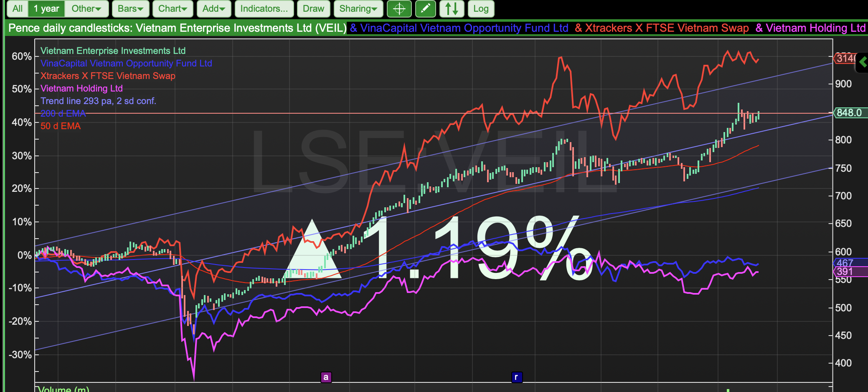Click the 200 d EMA legend entry
868x392 pixels.
63,113
